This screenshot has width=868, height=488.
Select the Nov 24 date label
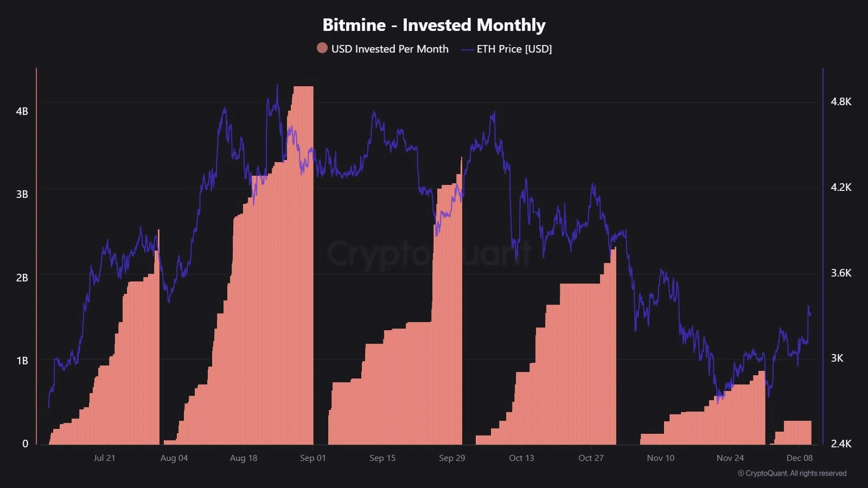click(x=730, y=458)
